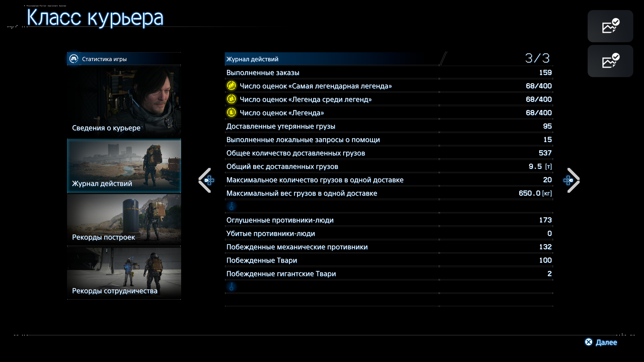The width and height of the screenshot is (644, 362).
Task: Click the second screenshot-saved notification icon
Action: point(610,61)
